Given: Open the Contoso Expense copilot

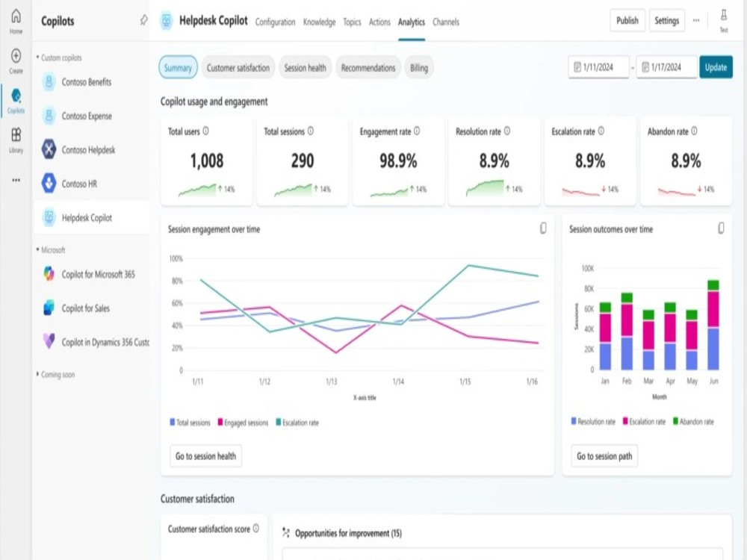Looking at the screenshot, I should [x=91, y=116].
